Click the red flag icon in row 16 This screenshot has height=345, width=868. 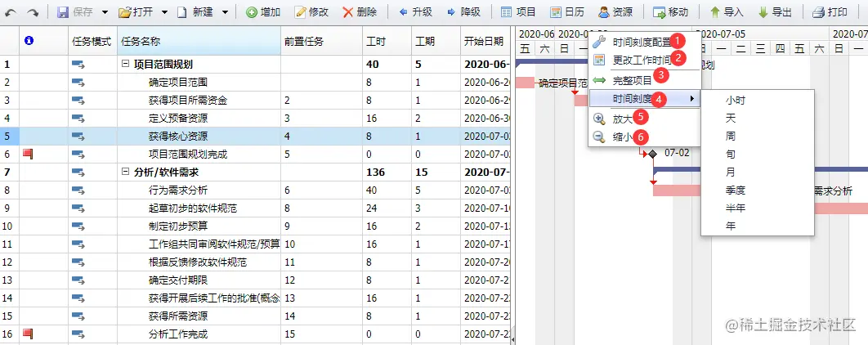tap(28, 334)
